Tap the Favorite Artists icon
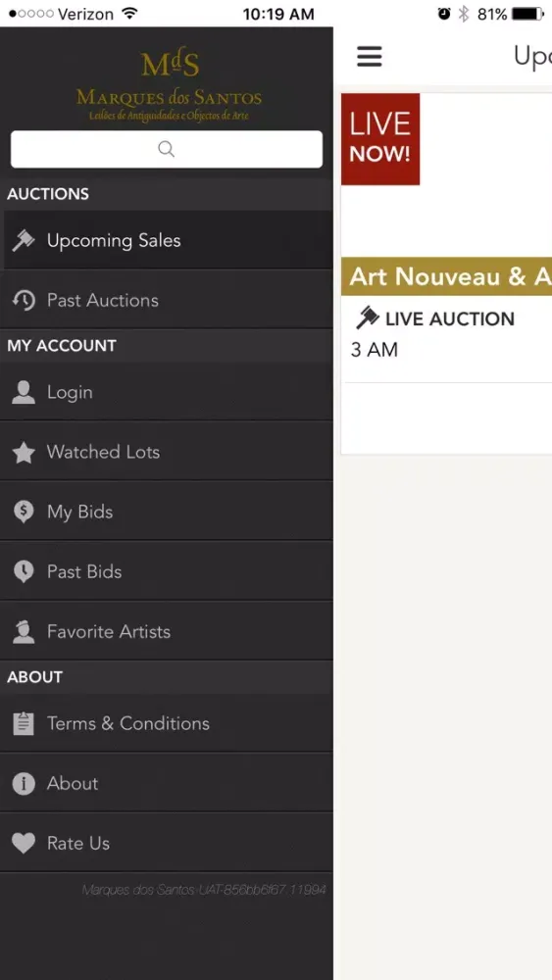552x980 pixels. coord(24,632)
